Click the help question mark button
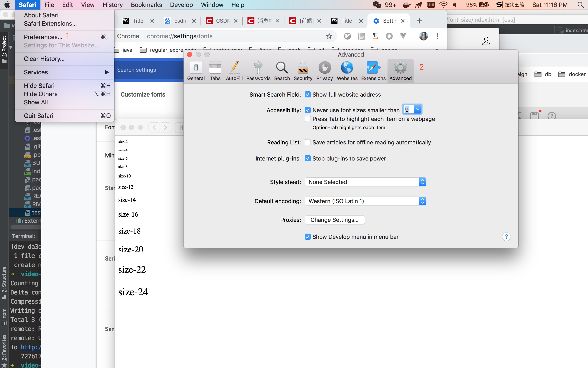This screenshot has height=368, width=588. point(506,237)
